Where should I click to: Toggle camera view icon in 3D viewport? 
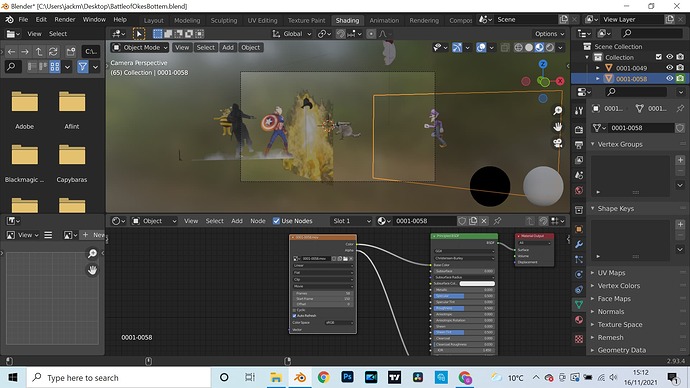[x=558, y=143]
